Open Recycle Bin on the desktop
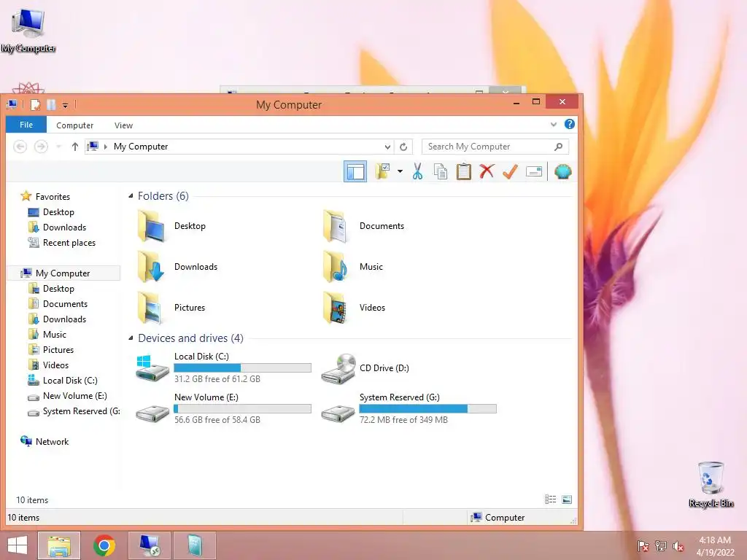Screen dimensions: 747x560 point(711,484)
